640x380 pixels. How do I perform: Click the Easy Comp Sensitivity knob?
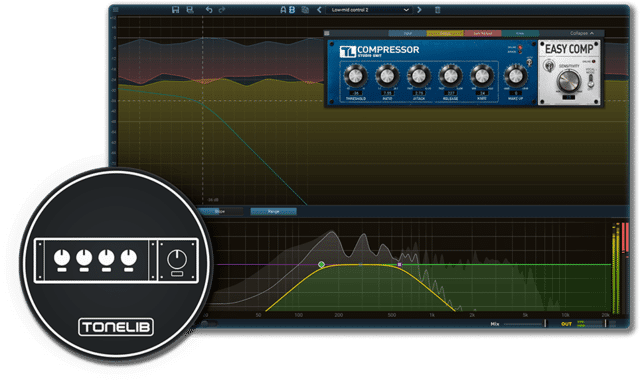(x=569, y=80)
